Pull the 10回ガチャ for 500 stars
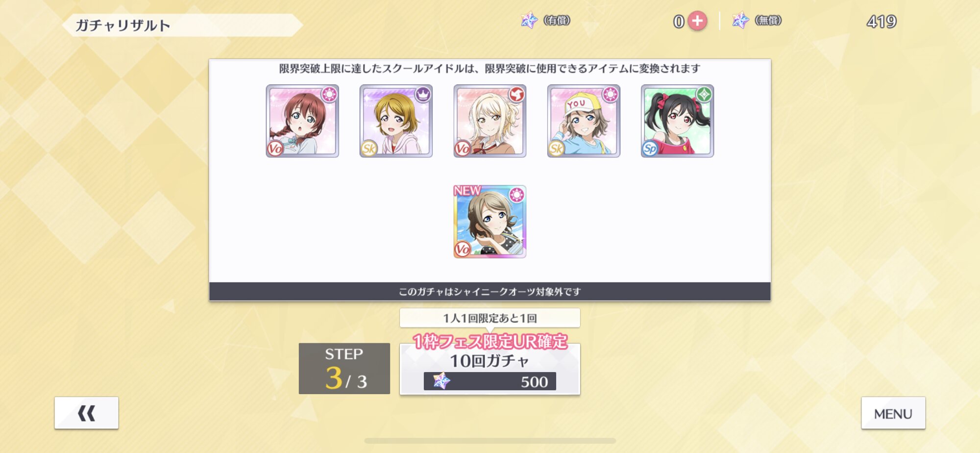This screenshot has width=980, height=453. pos(490,369)
